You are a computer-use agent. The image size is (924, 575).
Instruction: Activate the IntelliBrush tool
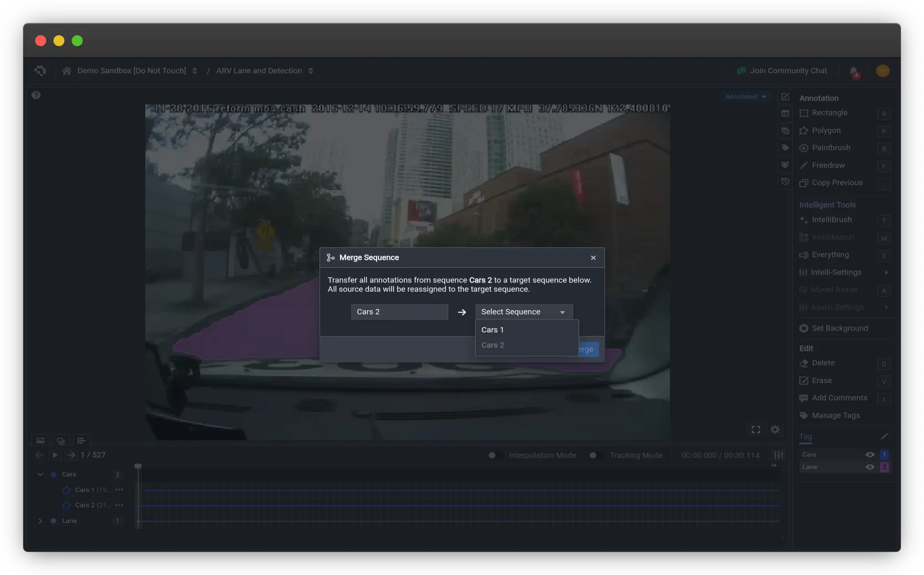[831, 220]
